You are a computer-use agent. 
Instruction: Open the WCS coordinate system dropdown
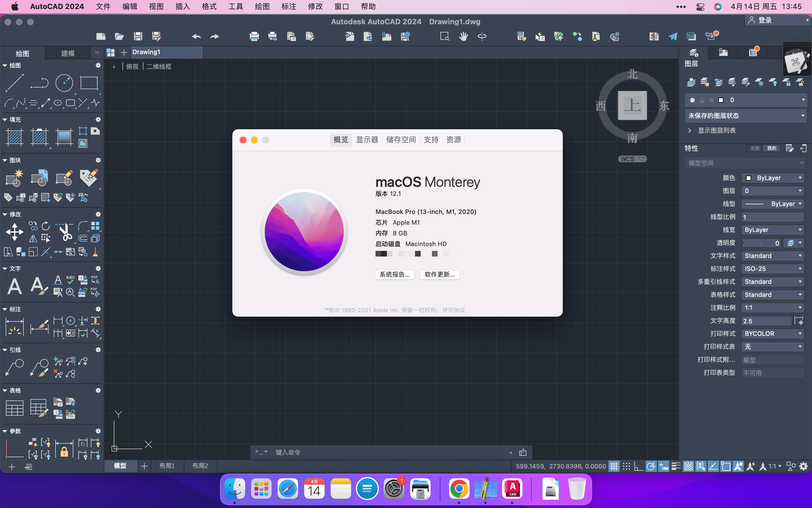point(632,159)
